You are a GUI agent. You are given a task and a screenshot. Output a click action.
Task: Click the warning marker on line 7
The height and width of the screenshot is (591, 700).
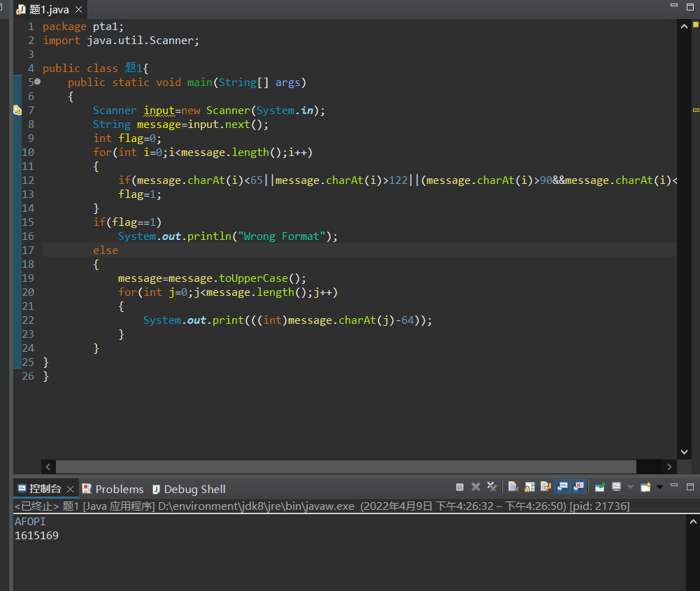click(x=17, y=110)
